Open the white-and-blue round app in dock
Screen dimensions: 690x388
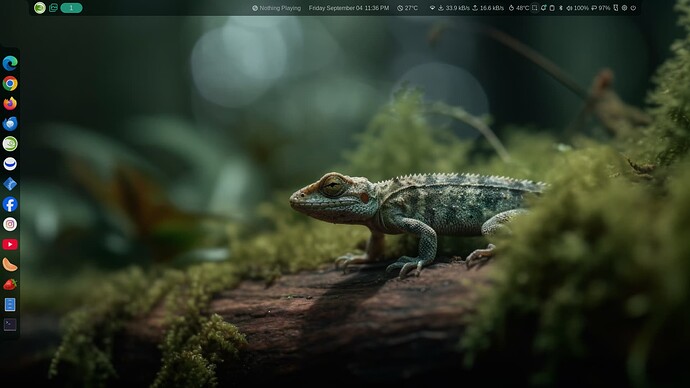click(10, 164)
